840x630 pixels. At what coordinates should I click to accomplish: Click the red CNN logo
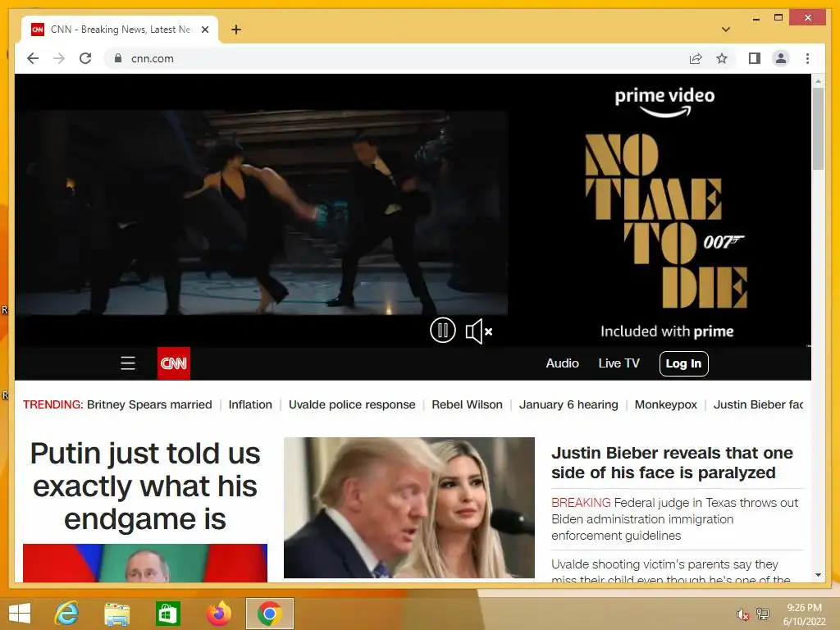pos(174,363)
